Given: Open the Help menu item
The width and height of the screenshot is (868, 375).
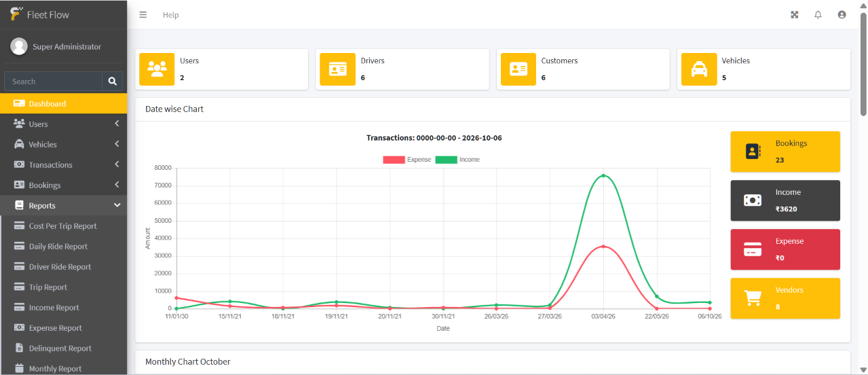Looking at the screenshot, I should click(x=170, y=15).
